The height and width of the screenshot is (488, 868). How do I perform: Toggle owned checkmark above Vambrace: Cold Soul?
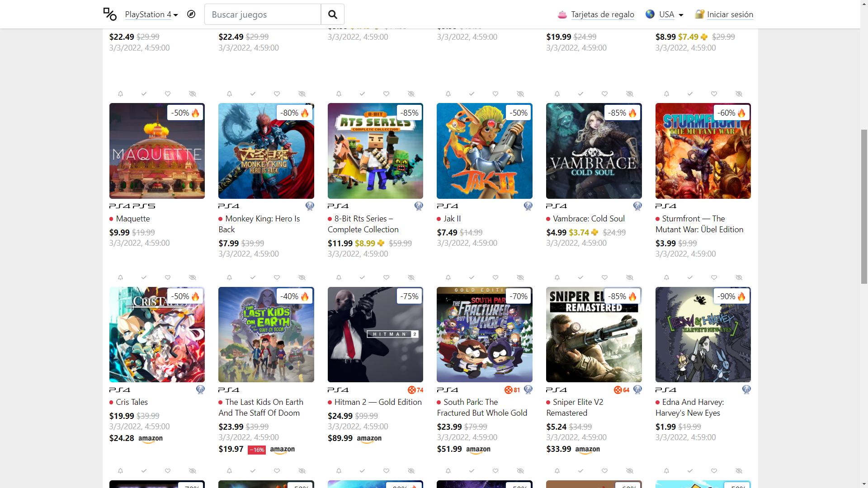click(580, 94)
